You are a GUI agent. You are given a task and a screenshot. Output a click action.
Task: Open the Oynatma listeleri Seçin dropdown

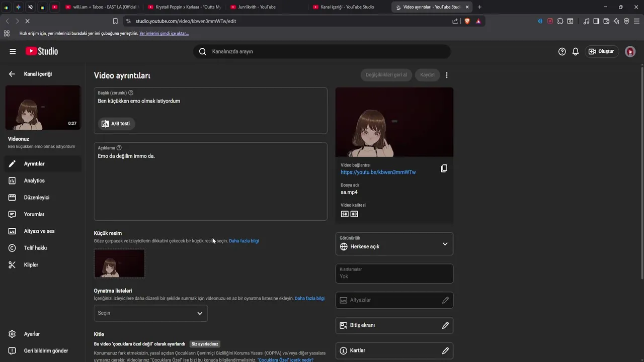click(x=150, y=313)
